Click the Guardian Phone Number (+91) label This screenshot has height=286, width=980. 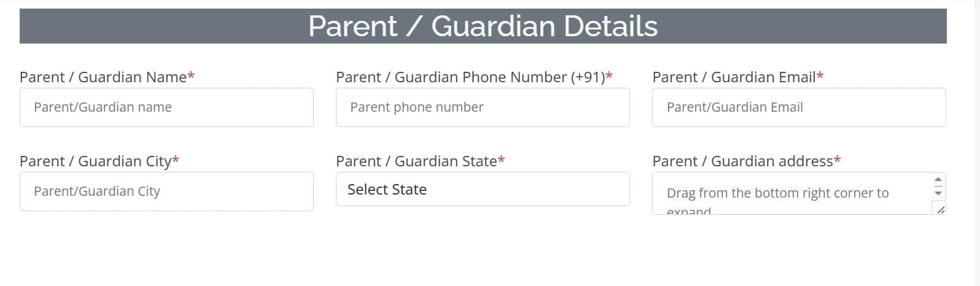pos(470,77)
